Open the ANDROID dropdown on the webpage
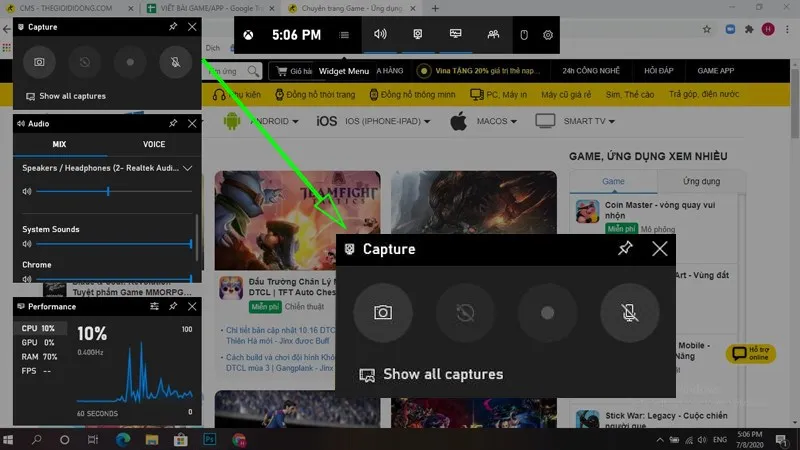 pos(273,121)
